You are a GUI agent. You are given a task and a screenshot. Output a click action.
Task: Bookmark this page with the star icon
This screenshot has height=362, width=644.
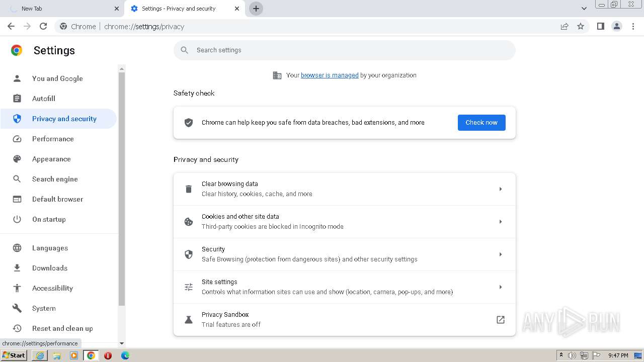pyautogui.click(x=581, y=26)
